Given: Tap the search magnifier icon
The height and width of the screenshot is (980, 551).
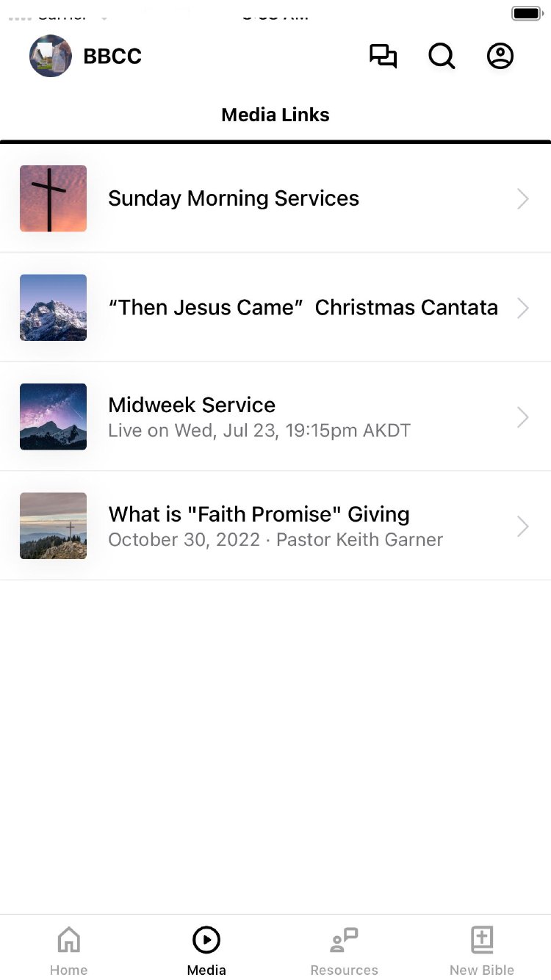Looking at the screenshot, I should point(442,57).
